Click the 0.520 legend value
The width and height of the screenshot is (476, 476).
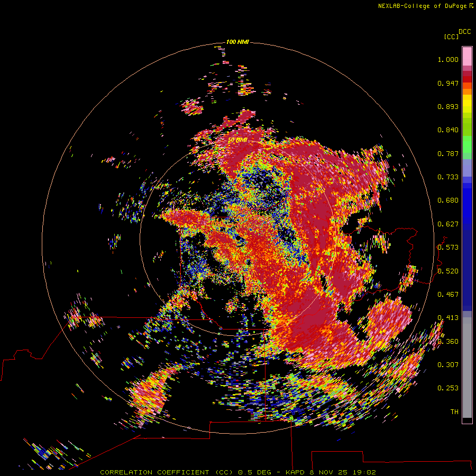pos(448,271)
